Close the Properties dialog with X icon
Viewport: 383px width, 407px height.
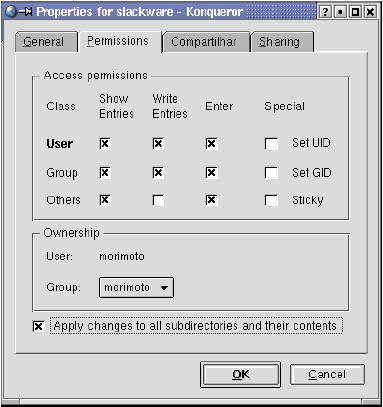(370, 12)
